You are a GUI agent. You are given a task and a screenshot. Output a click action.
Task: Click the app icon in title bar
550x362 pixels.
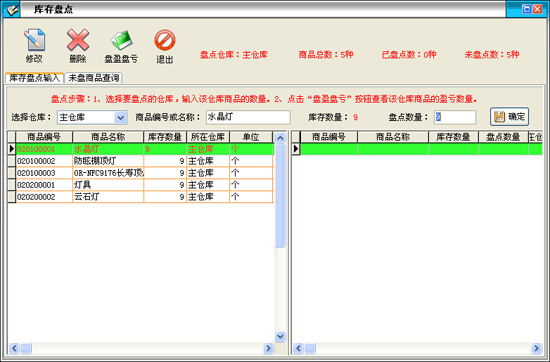[12, 9]
